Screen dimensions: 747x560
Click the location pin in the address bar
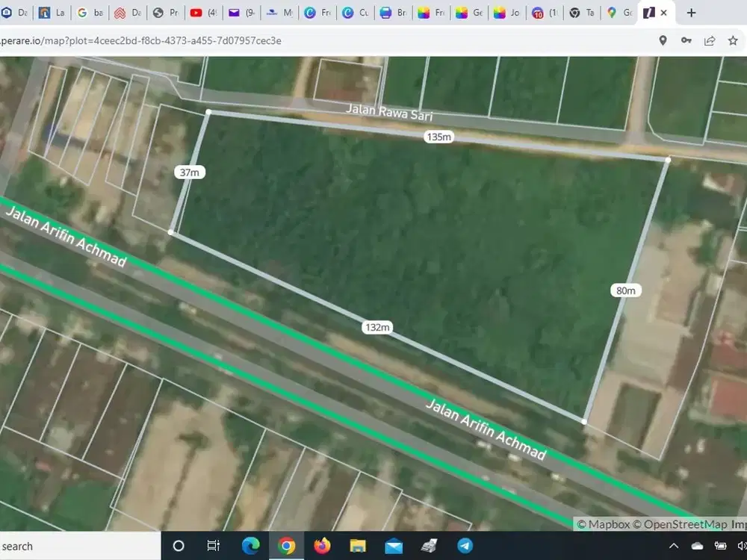click(663, 41)
